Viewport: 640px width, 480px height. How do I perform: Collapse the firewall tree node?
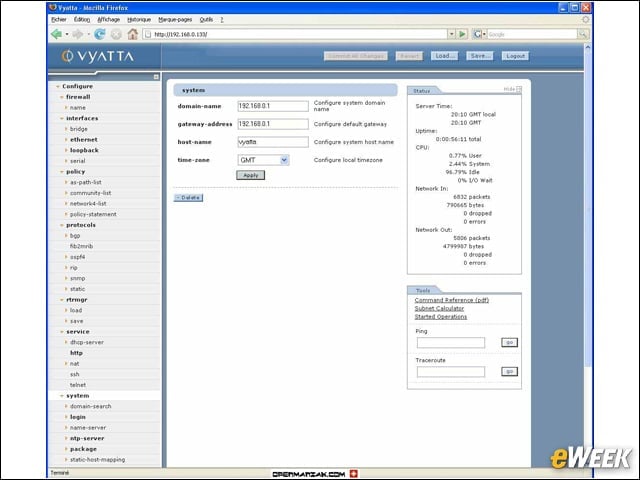[x=62, y=97]
